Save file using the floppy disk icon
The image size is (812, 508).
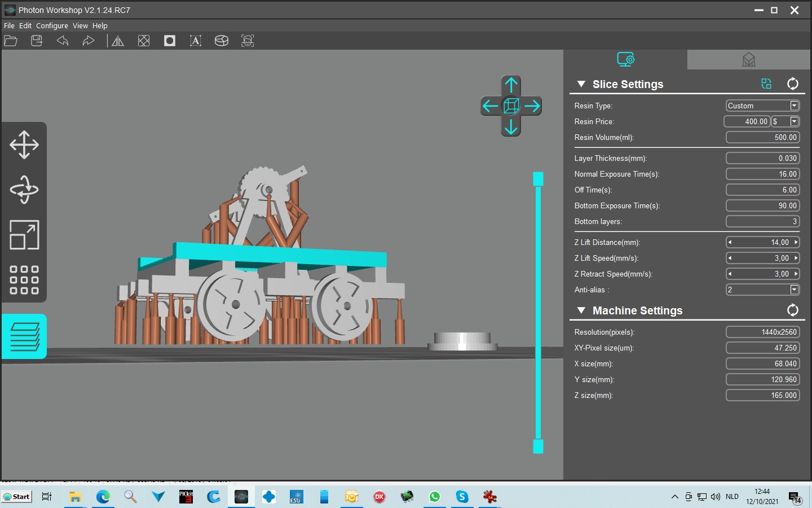[x=37, y=41]
